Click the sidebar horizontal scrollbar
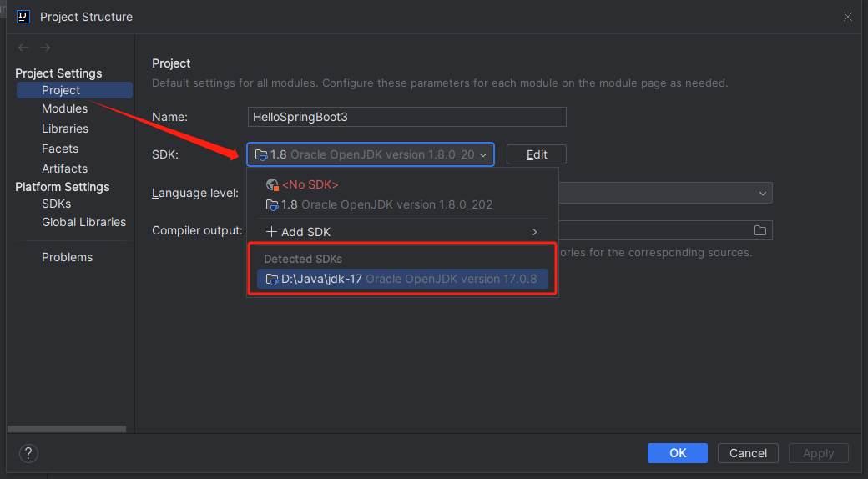 coord(67,429)
